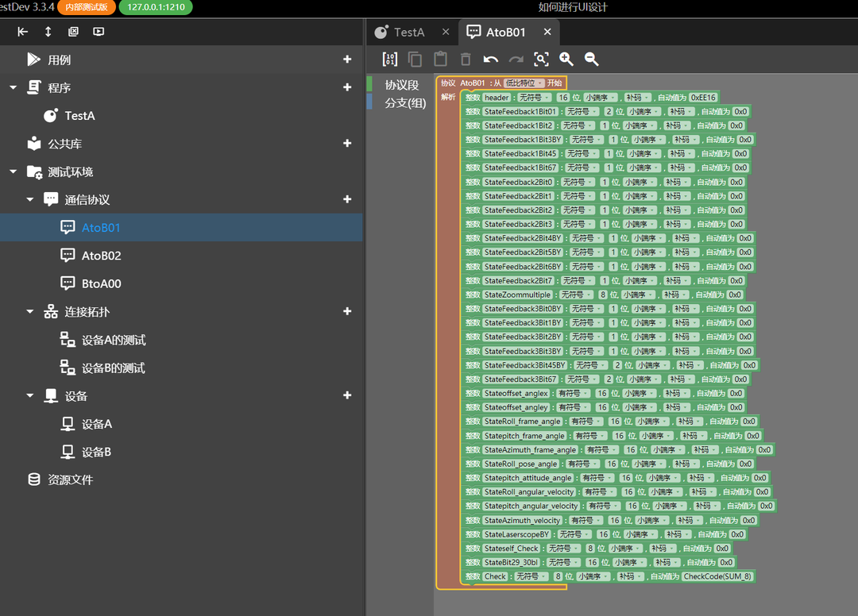Close the AtoB01 tab

(x=547, y=32)
